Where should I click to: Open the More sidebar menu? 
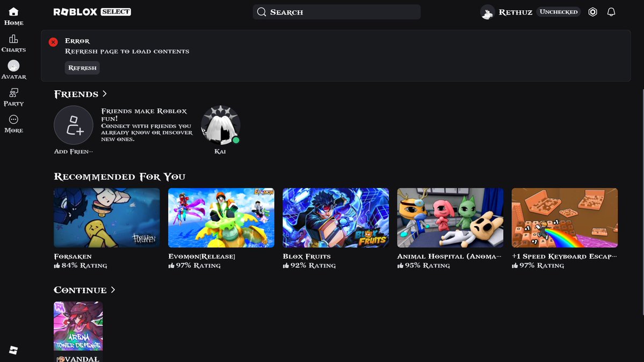13,124
